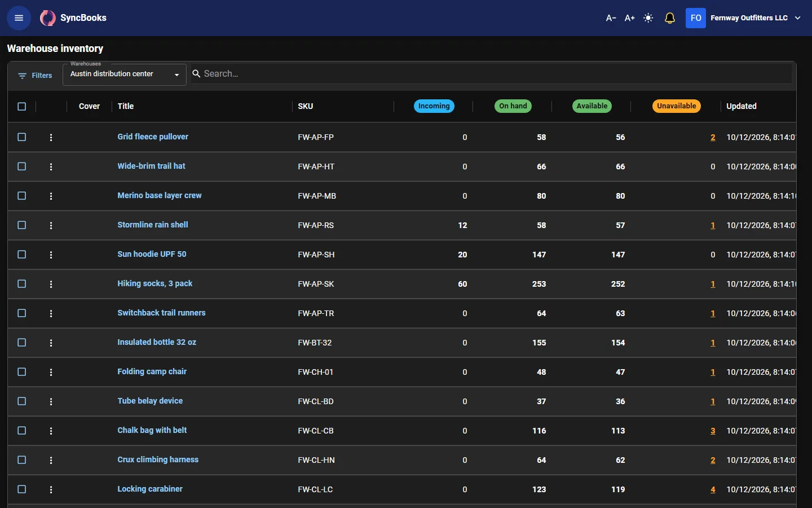
Task: Open row actions for Sun hoodie UPF 50
Action: click(51, 255)
